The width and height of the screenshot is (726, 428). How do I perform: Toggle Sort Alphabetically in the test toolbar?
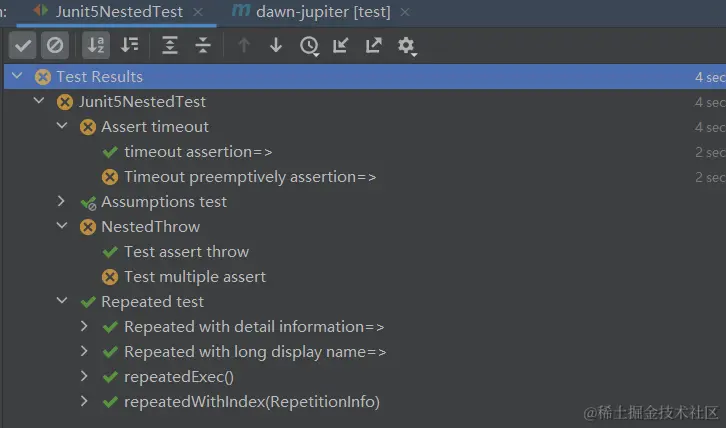point(96,45)
